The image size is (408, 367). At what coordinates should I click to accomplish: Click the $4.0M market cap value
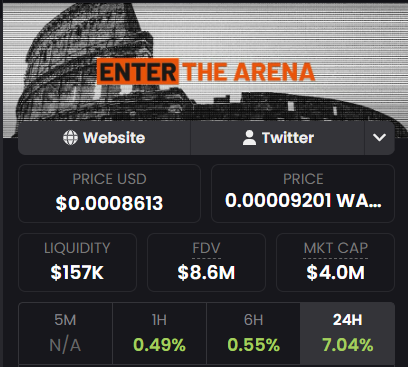(336, 273)
